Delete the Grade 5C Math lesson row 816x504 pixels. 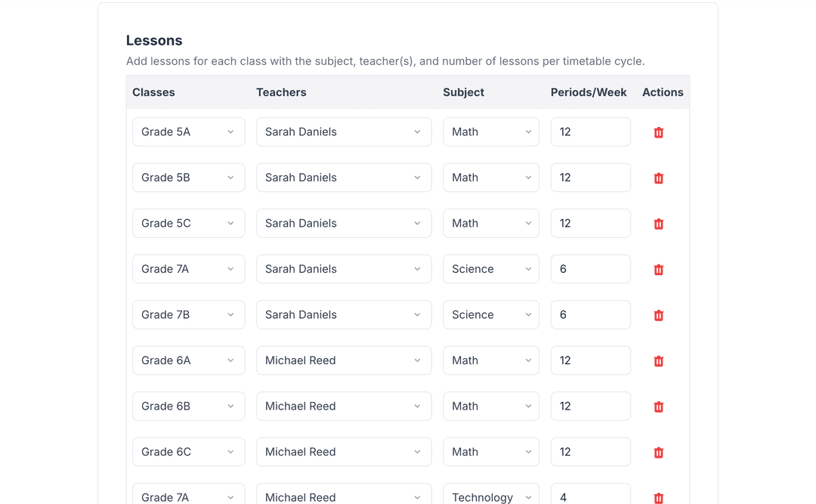pos(658,224)
